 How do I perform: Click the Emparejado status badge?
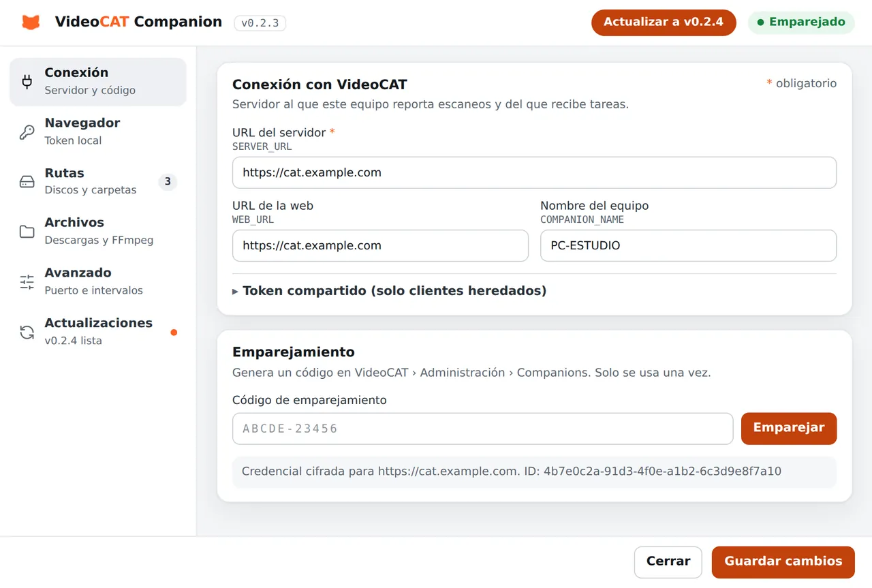801,22
